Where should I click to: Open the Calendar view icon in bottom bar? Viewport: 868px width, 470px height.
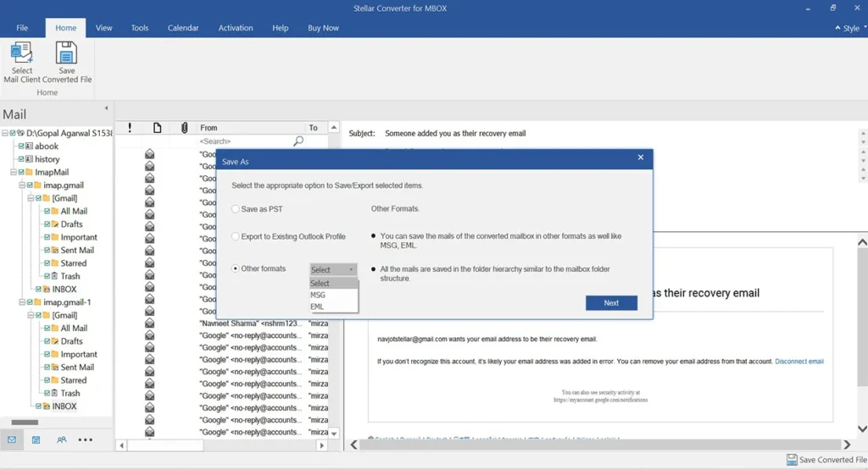tap(36, 440)
